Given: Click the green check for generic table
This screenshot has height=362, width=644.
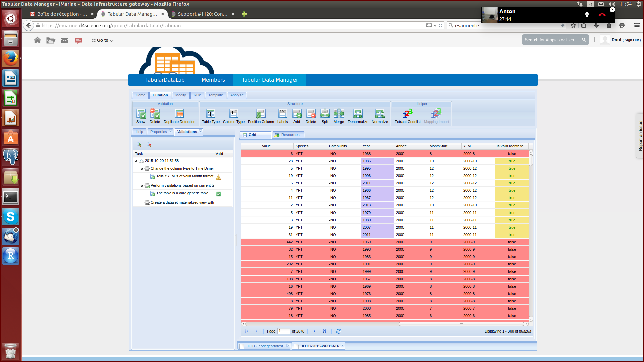Looking at the screenshot, I should [x=218, y=194].
